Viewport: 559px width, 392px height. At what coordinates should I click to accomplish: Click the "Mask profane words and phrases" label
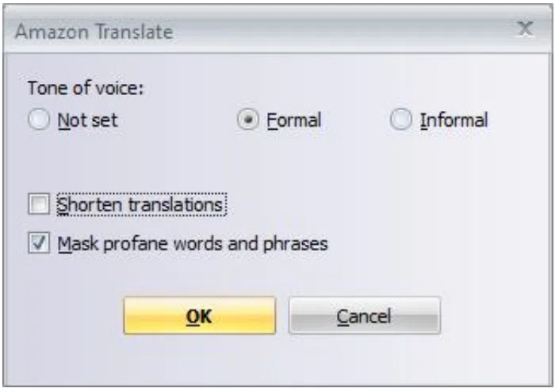coord(193,244)
